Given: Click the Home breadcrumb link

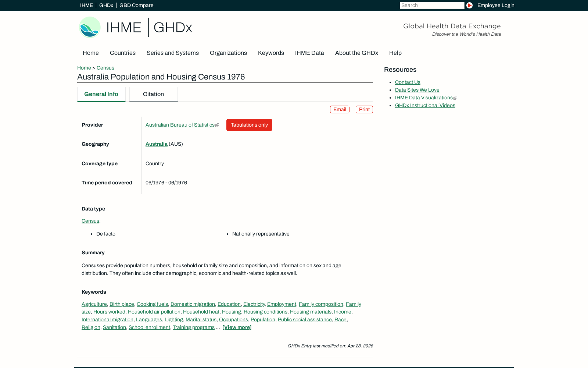Looking at the screenshot, I should tap(84, 68).
